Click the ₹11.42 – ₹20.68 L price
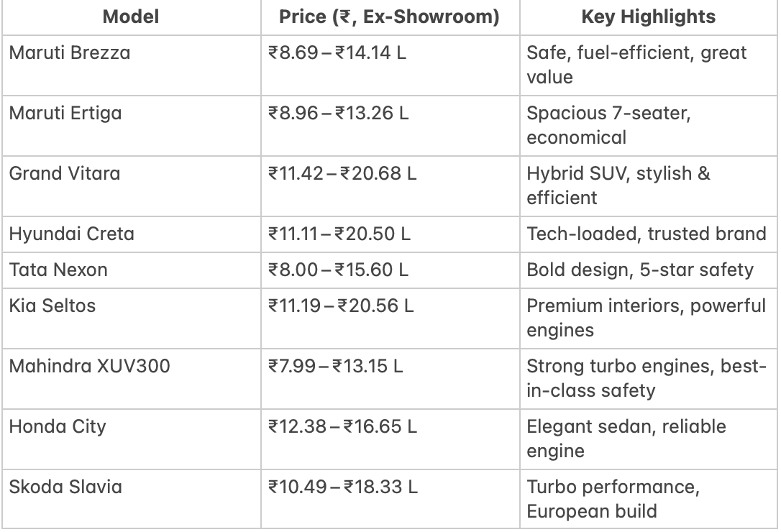The width and height of the screenshot is (781, 532). [342, 173]
